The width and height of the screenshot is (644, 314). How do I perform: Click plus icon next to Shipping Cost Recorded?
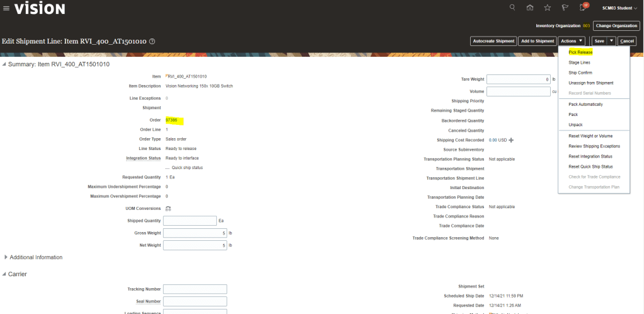pyautogui.click(x=511, y=140)
